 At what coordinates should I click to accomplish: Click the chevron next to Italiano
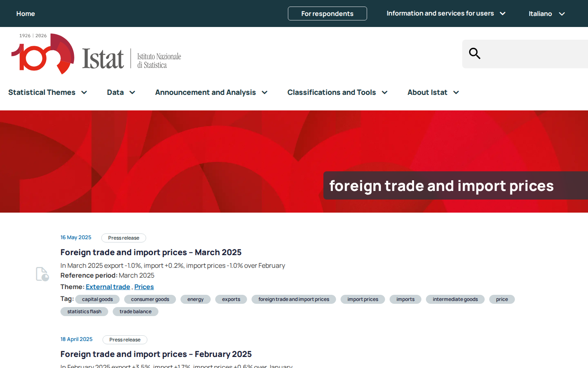(x=562, y=14)
